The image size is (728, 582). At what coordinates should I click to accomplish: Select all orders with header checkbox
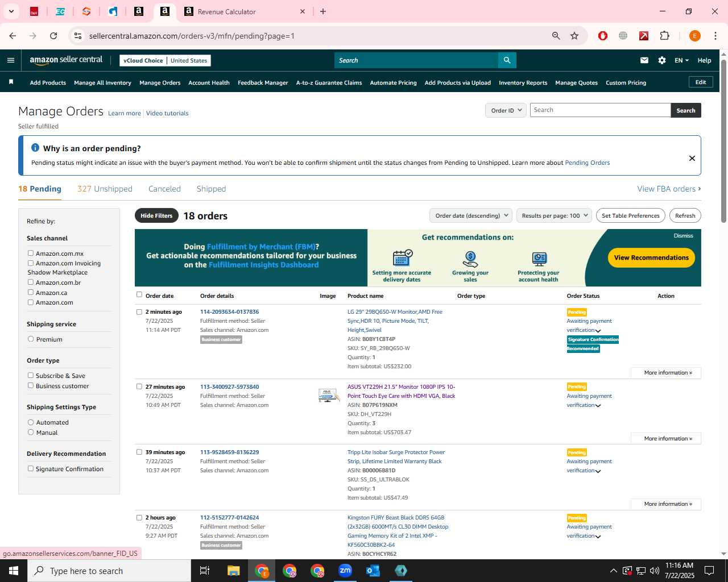[x=139, y=294]
